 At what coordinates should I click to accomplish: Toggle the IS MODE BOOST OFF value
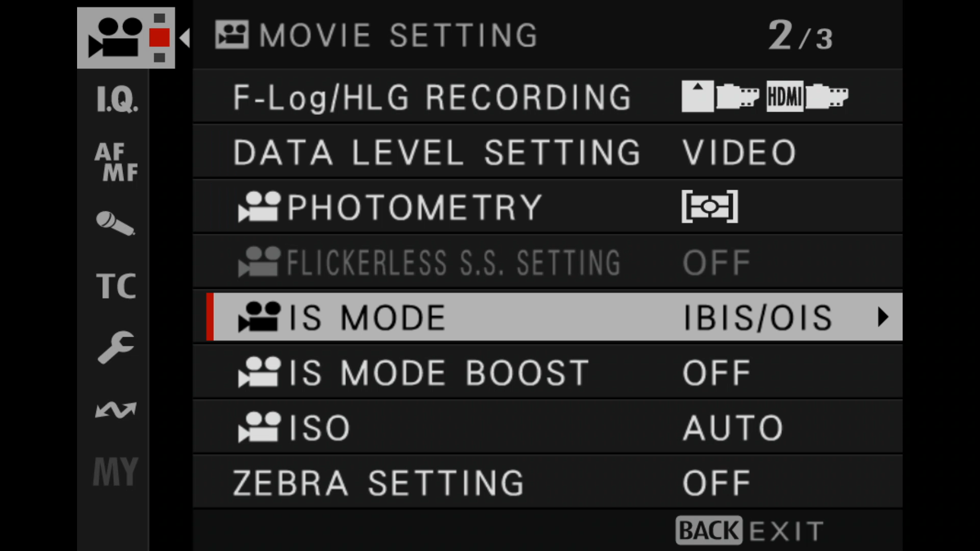point(717,373)
